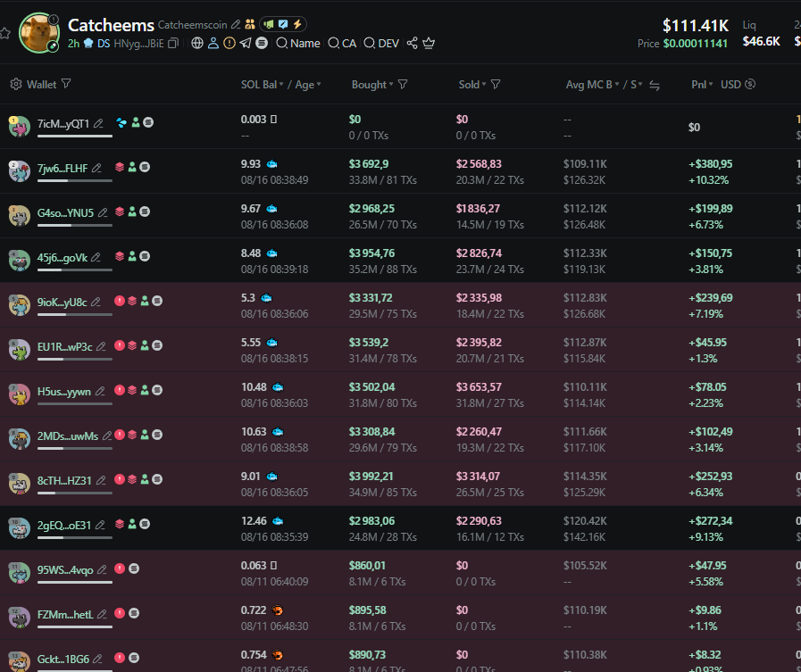The width and height of the screenshot is (801, 672).
Task: Click the green person icon for H5us...yywn
Action: (x=145, y=390)
